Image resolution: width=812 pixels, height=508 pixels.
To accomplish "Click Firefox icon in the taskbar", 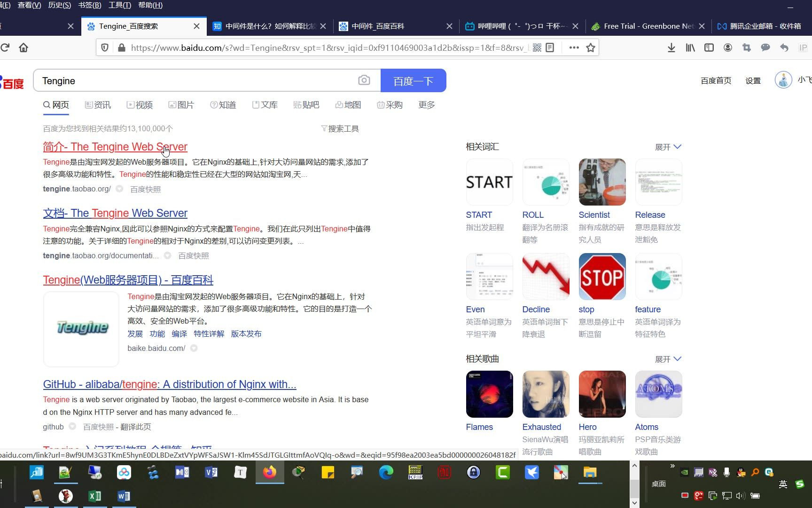I will (270, 472).
